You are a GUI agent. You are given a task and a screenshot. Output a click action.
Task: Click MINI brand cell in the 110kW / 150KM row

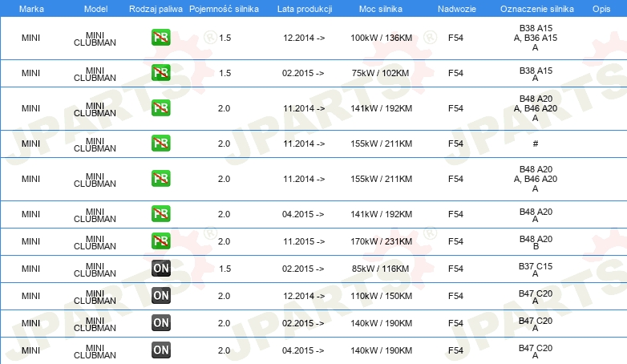pyautogui.click(x=30, y=296)
